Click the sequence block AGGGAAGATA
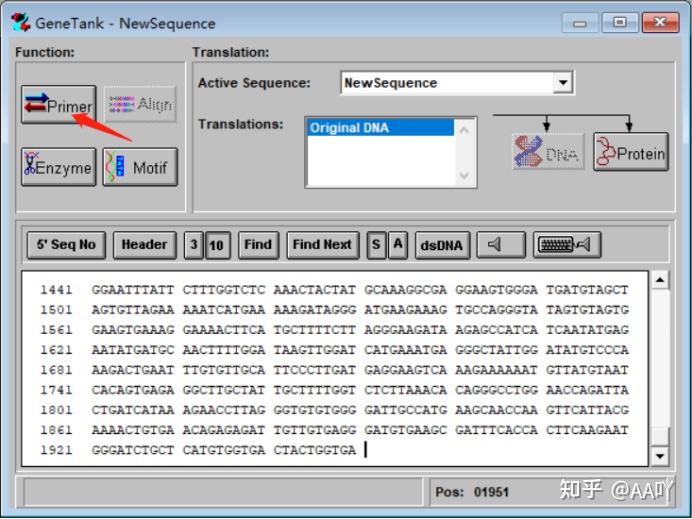692x519 pixels. (x=406, y=330)
